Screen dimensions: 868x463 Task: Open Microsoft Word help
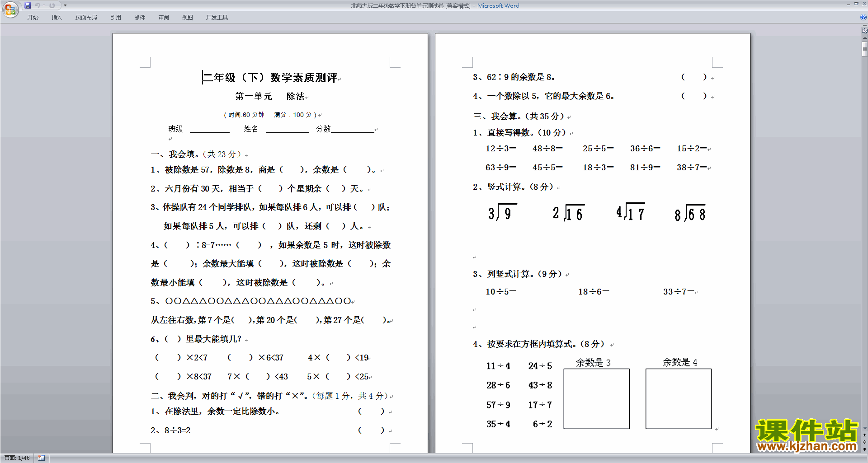(x=863, y=17)
